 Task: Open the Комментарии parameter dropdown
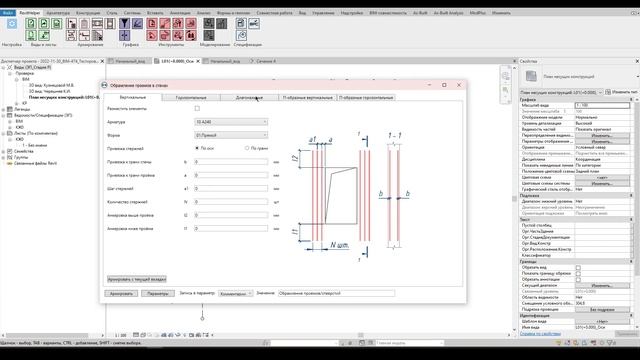236,293
